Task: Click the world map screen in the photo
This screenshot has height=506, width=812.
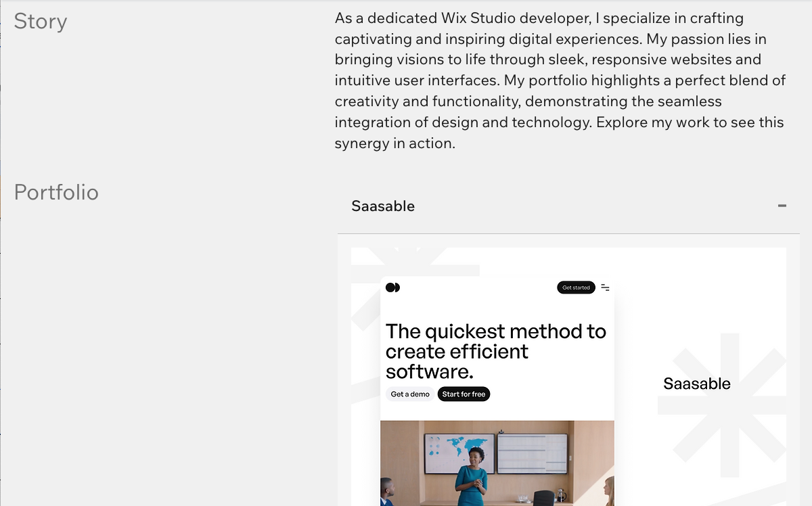Action: pyautogui.click(x=459, y=452)
